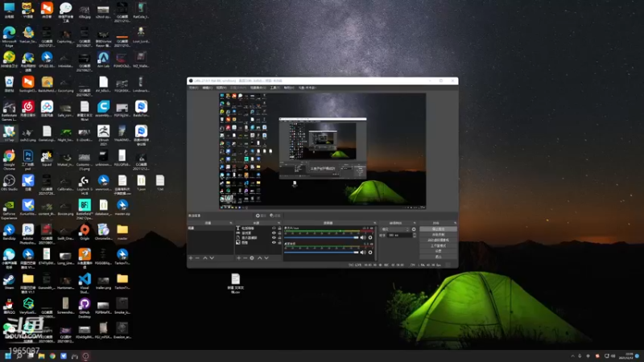Pop out the Scene Transitions dock panel

[415, 223]
